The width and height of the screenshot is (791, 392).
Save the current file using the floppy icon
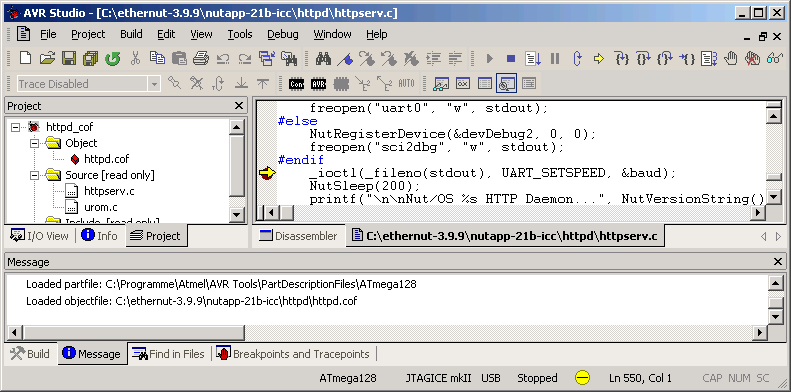point(69,59)
